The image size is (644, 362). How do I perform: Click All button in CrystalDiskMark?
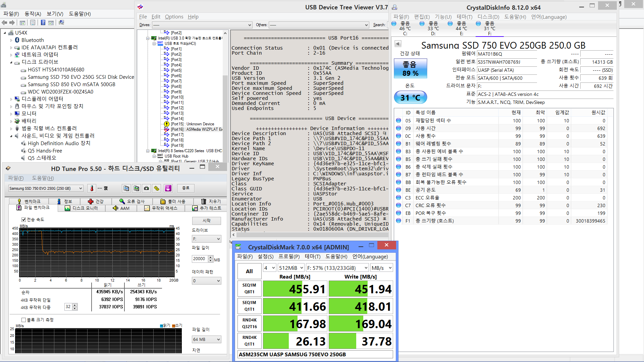click(x=249, y=271)
